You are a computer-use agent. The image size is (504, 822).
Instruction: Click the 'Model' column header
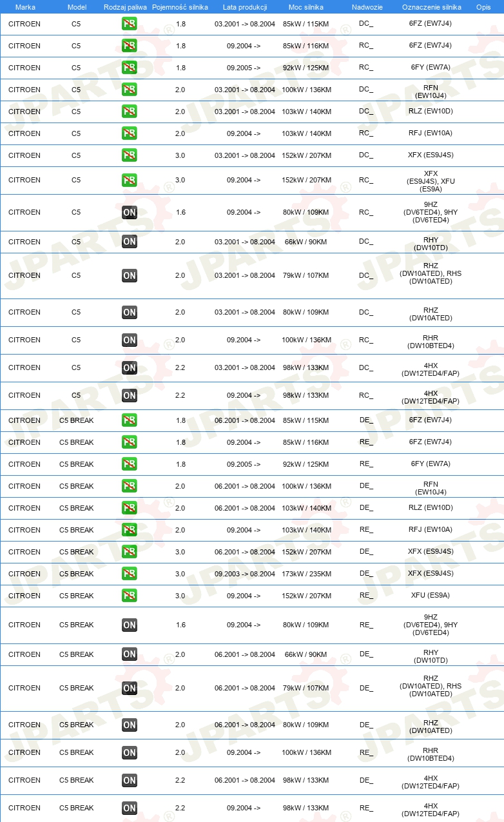77,7
